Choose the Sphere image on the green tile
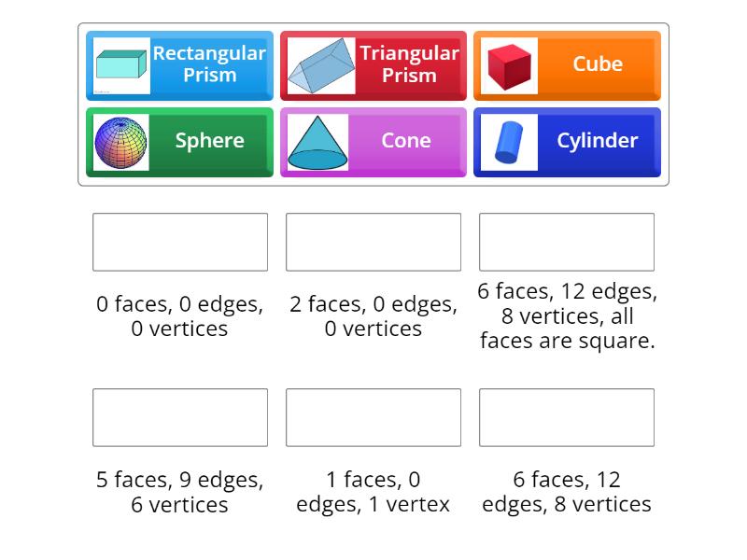This screenshot has height=560, width=747. 120,141
